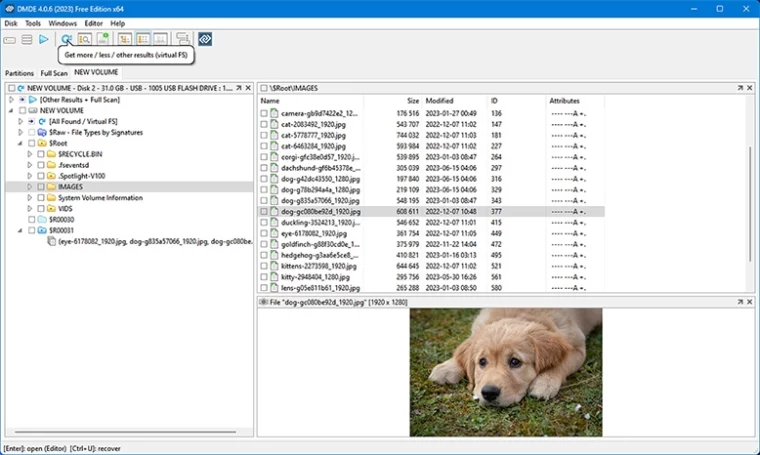Switch to the Full Scan tab
760x455 pixels.
click(54, 73)
